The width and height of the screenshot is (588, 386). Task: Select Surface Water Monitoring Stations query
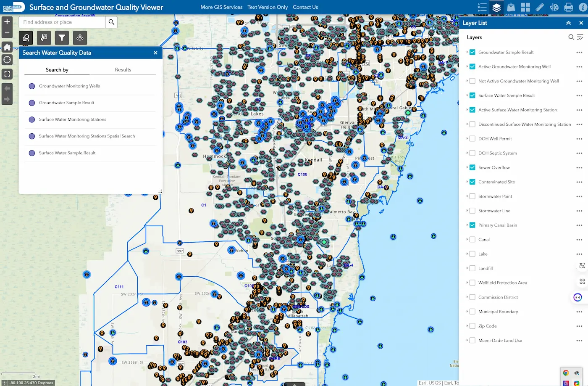90,120
